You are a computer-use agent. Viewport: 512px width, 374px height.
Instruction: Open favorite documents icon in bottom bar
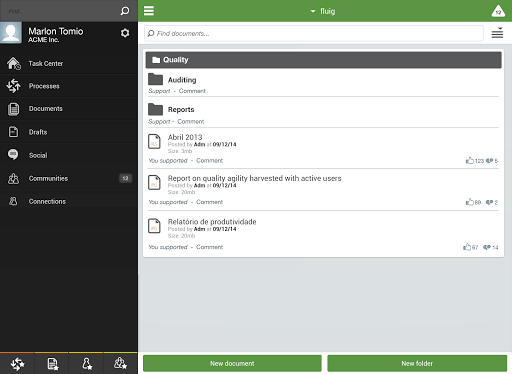(x=52, y=364)
